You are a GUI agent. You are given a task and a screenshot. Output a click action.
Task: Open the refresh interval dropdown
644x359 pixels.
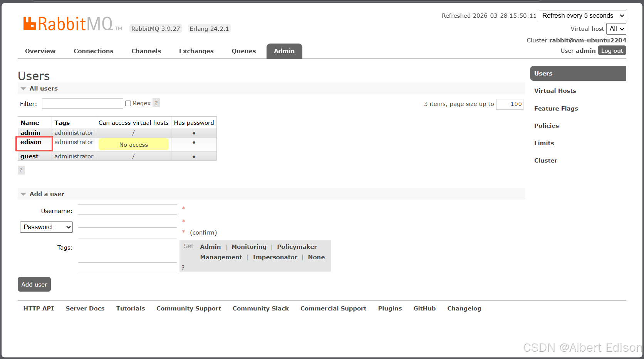582,15
